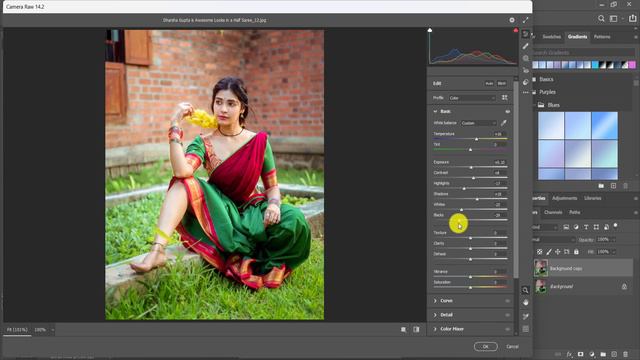640x360 pixels.
Task: Switch to the Paths tab
Action: (575, 212)
